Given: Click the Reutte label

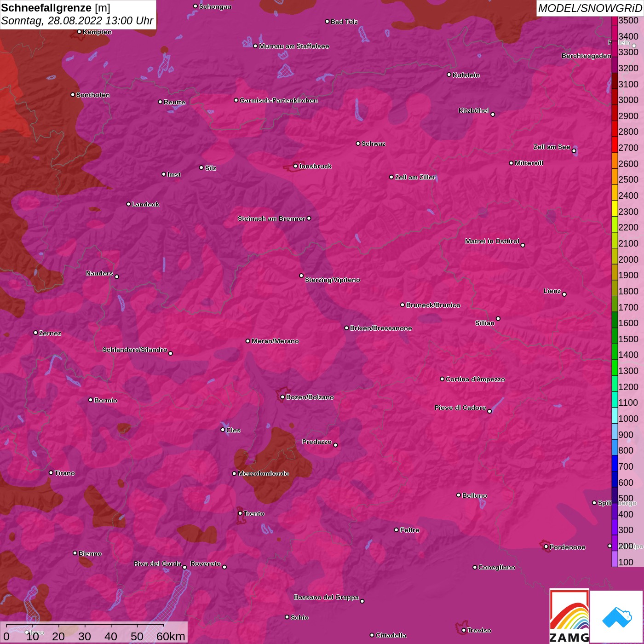Looking at the screenshot, I should point(175,102).
